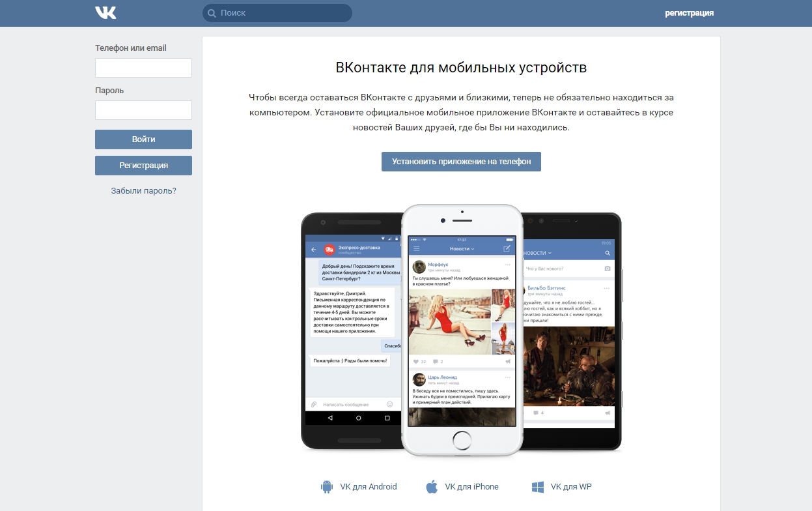The height and width of the screenshot is (511, 812).
Task: Open the регистрация link in the header
Action: (x=689, y=13)
